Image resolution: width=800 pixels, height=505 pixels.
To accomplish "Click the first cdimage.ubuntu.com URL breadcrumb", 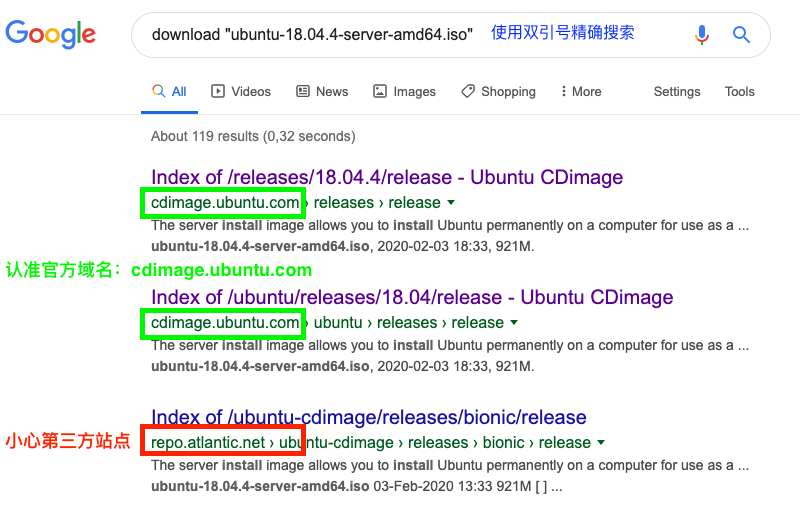I will point(224,203).
